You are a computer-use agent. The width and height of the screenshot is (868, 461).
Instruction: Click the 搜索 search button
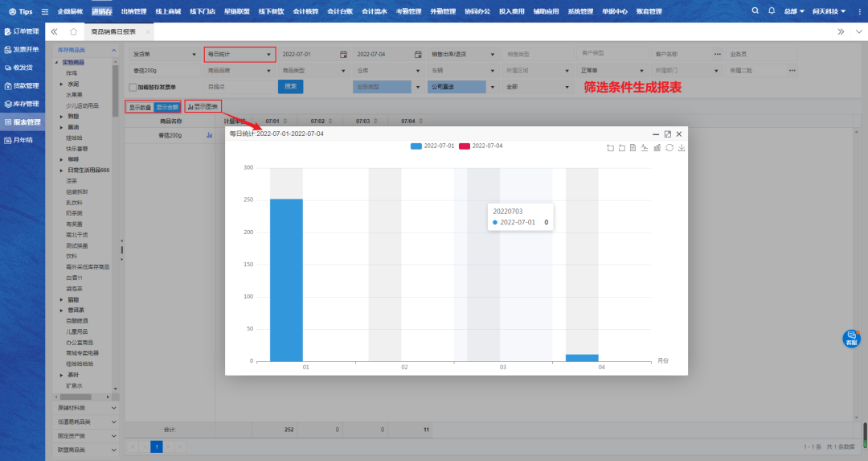[291, 86]
